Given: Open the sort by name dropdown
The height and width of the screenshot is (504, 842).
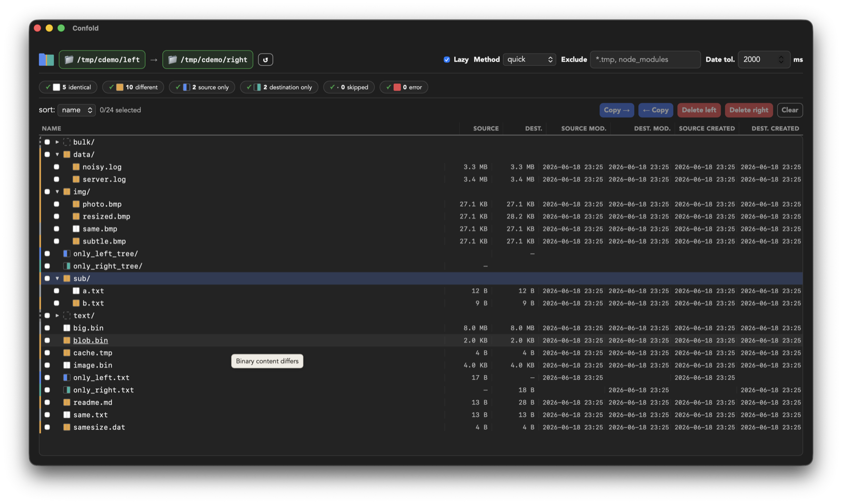Looking at the screenshot, I should click(76, 110).
